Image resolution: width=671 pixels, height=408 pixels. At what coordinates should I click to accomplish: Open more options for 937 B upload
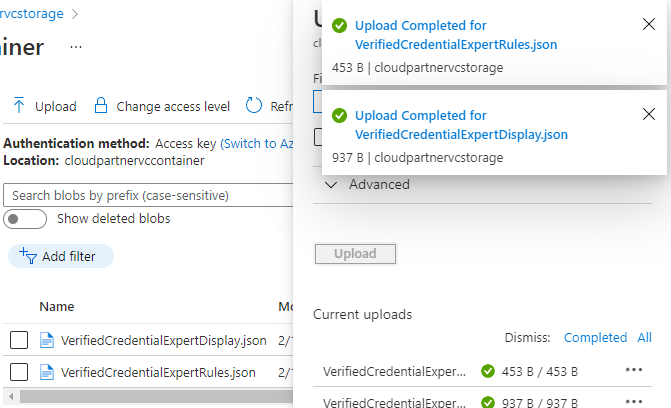(633, 402)
